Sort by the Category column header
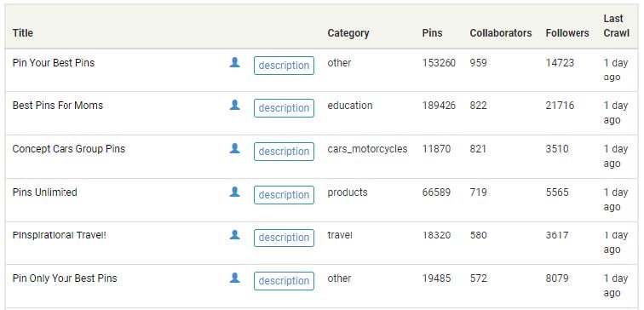The height and width of the screenshot is (310, 644). click(348, 33)
